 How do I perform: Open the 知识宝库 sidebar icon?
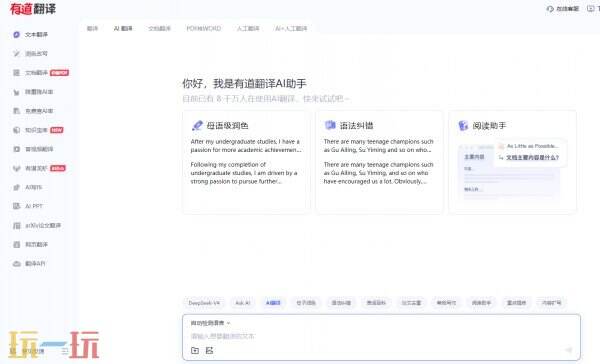(x=16, y=130)
